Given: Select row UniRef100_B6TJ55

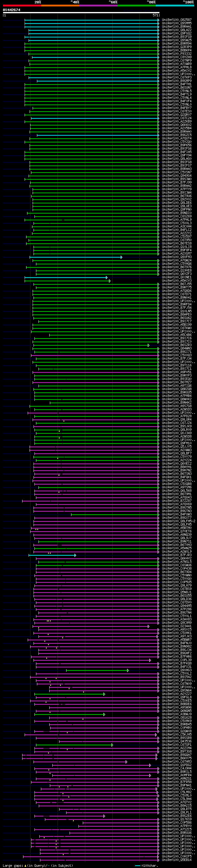Looking at the screenshot, I should (x=177, y=284).
